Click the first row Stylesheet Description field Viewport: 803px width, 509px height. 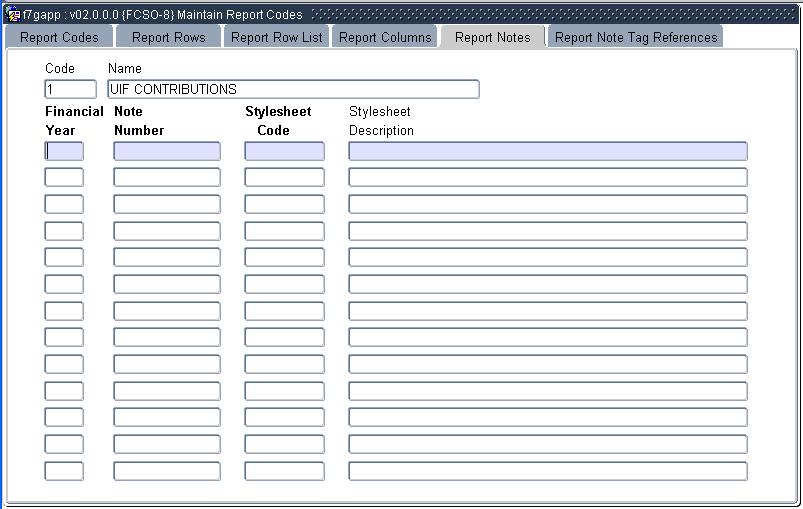pos(547,151)
